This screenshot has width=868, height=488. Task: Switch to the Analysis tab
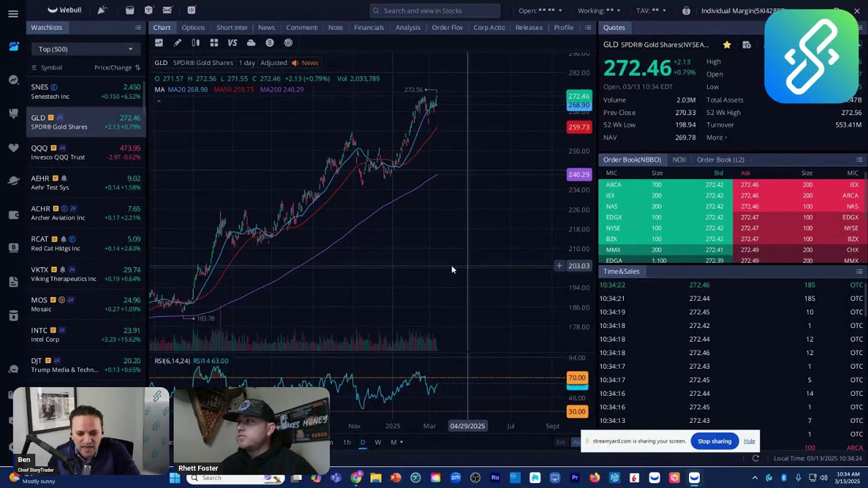click(x=408, y=28)
